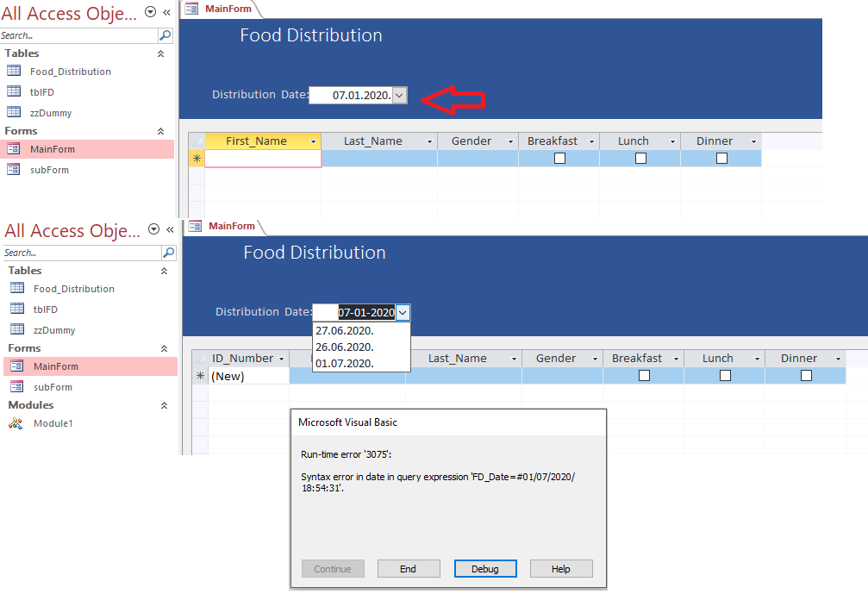Click tblFD table icon in lower pane
Viewport: 868px width, 594px height.
pos(17,309)
